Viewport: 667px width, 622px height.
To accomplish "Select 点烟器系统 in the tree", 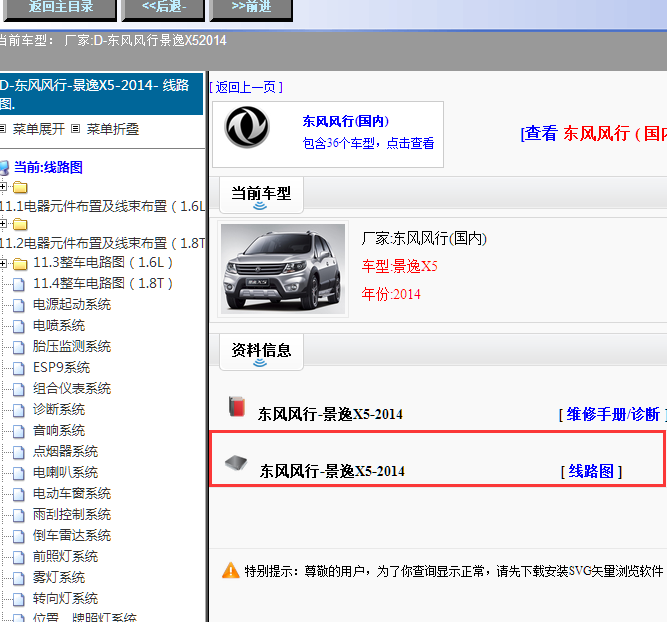I will point(66,451).
